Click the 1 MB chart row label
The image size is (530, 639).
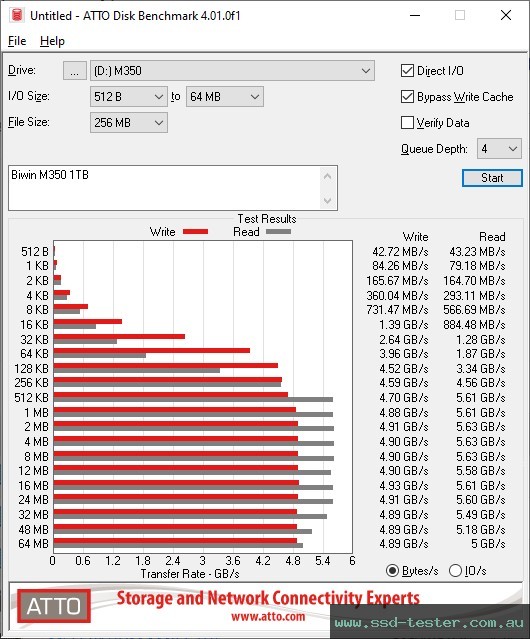36,413
